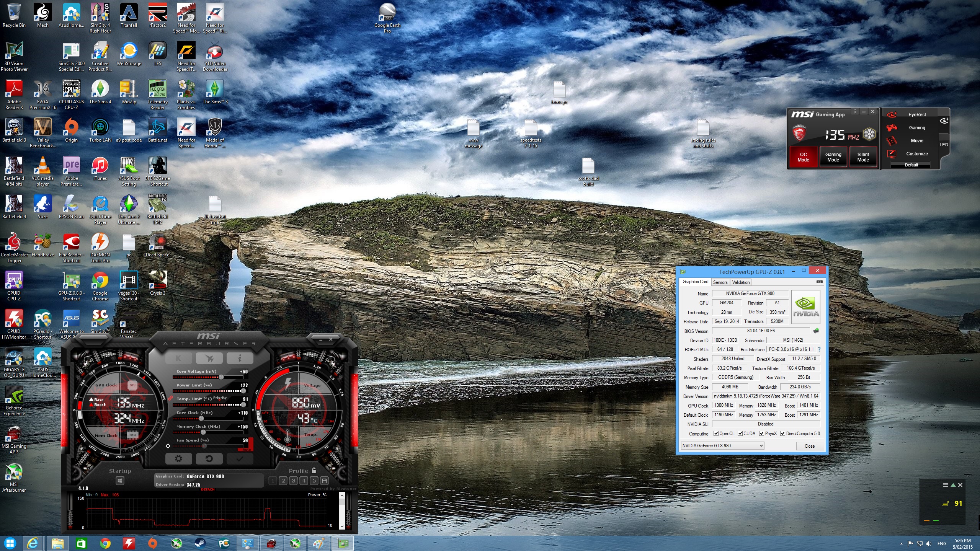This screenshot has width=980, height=551.
Task: Select Graphics Card tab in GPU-Z
Action: click(695, 282)
